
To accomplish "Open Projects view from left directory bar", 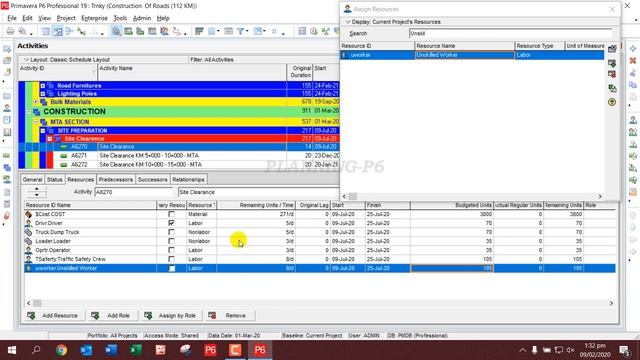I will [x=7, y=96].
